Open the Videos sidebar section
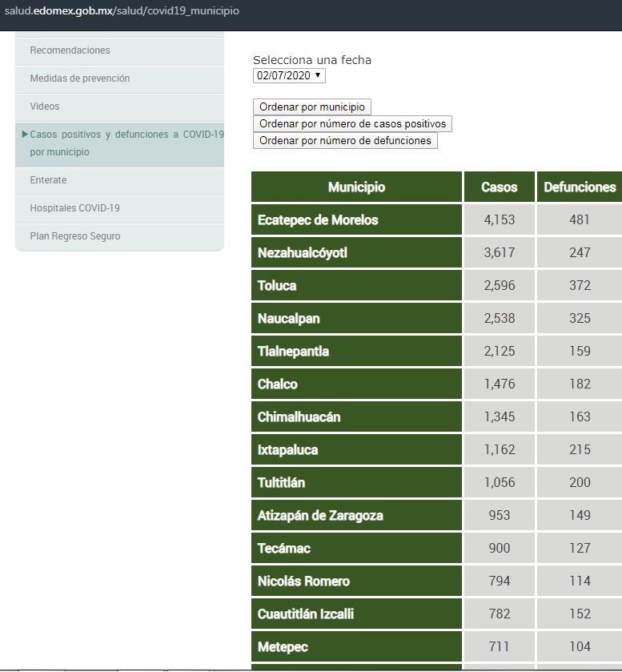This screenshot has width=622, height=672. (45, 107)
